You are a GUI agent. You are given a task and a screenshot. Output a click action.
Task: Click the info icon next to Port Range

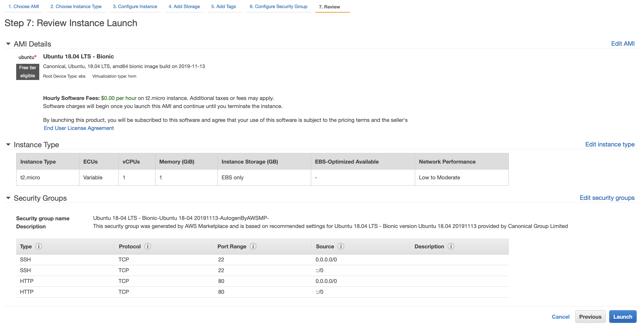pos(253,246)
